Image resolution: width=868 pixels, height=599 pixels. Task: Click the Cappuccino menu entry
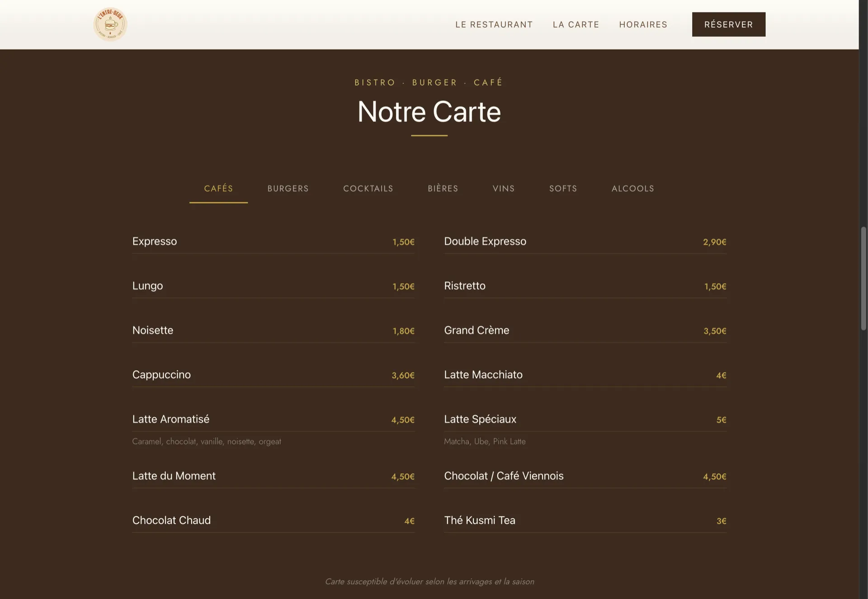pyautogui.click(x=161, y=375)
